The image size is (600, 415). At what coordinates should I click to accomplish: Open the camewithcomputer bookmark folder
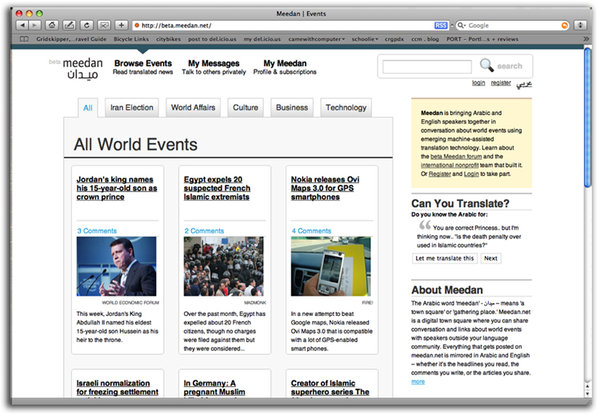click(x=316, y=39)
